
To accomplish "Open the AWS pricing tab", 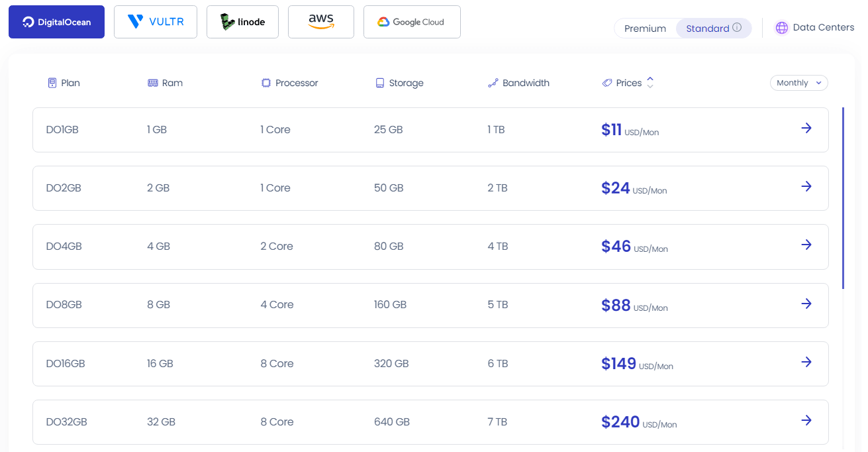I will tap(320, 21).
